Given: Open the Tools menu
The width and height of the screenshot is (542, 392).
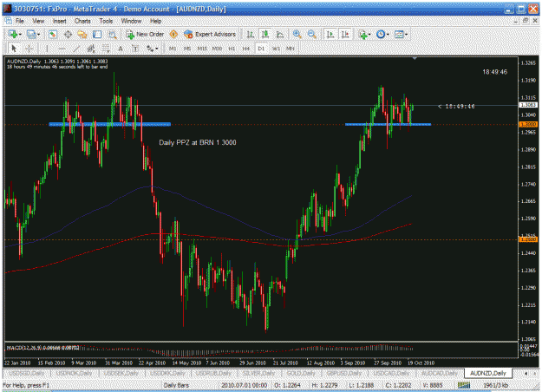Looking at the screenshot, I should [106, 21].
